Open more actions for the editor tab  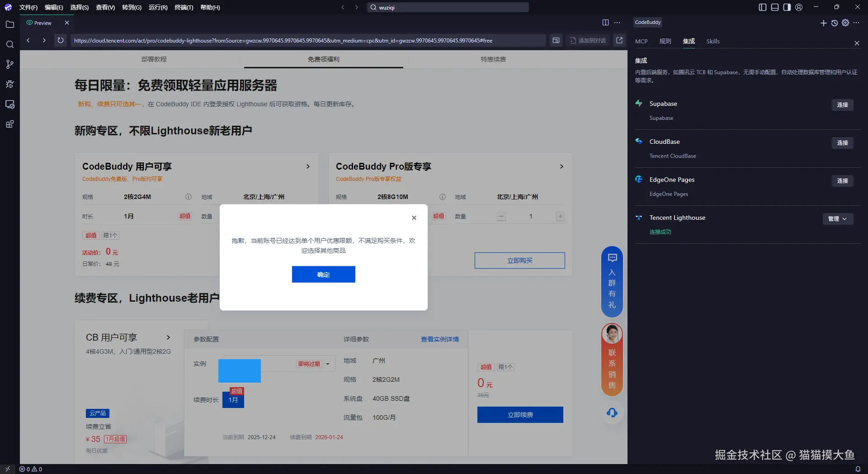point(617,23)
